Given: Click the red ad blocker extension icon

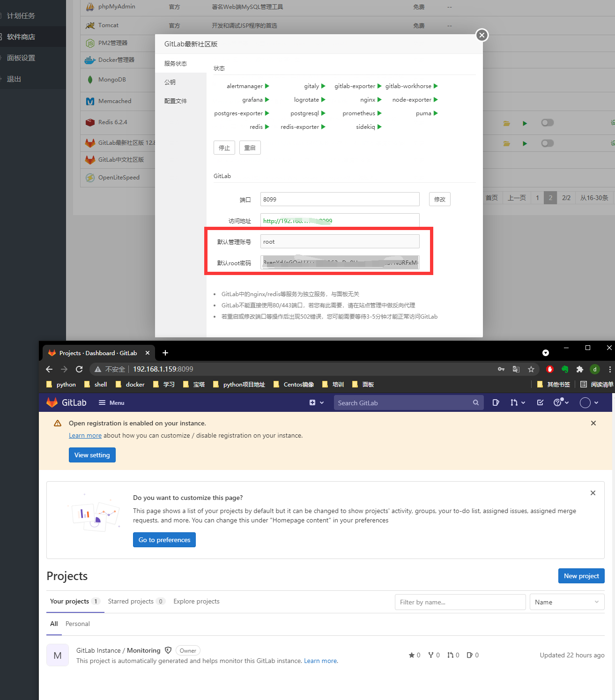Looking at the screenshot, I should (x=550, y=369).
